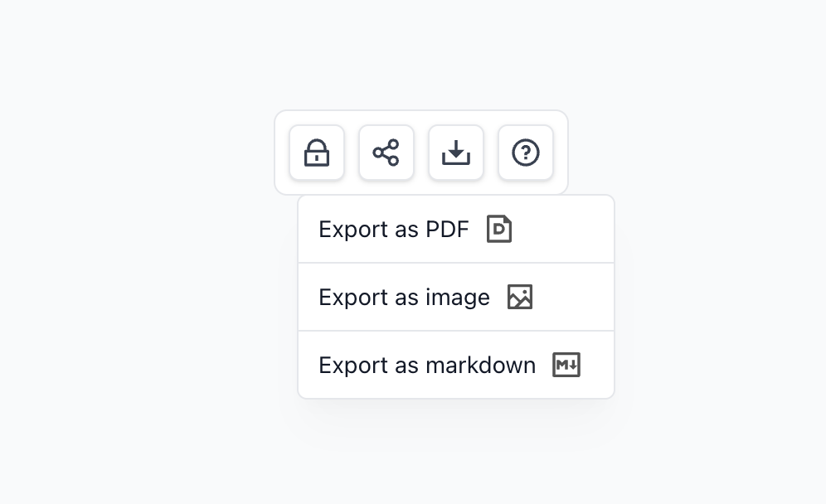The image size is (826, 504).
Task: Lock the document using the padlock
Action: tap(317, 153)
